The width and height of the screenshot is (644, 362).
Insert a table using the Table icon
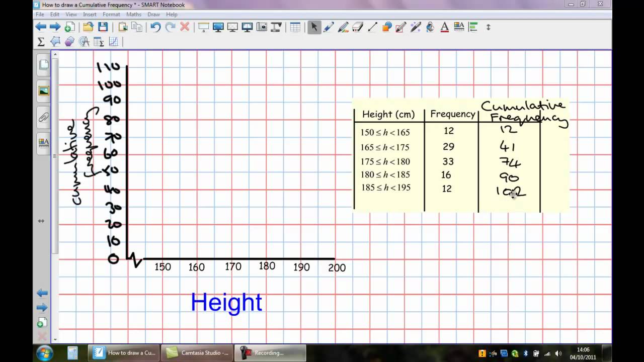(295, 27)
